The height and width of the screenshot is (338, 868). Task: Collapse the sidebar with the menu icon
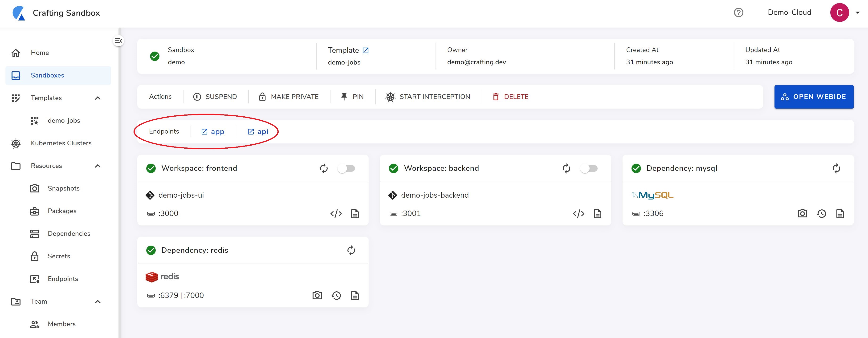tap(118, 41)
